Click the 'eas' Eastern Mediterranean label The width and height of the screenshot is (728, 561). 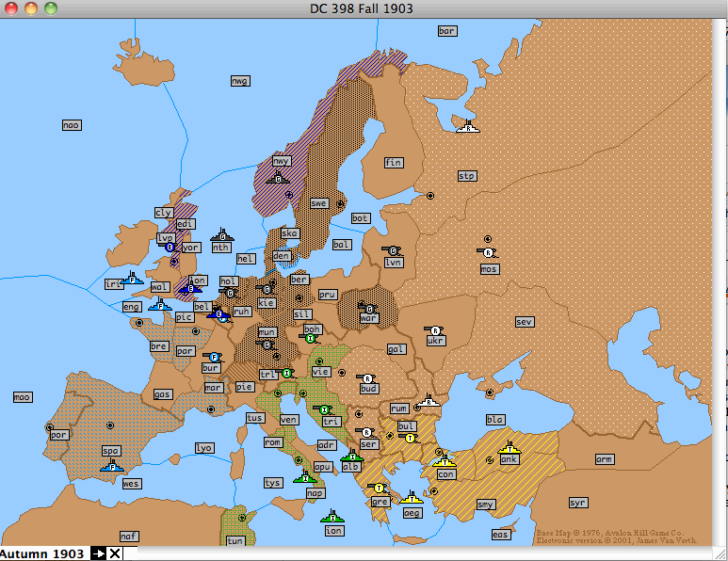click(x=501, y=535)
